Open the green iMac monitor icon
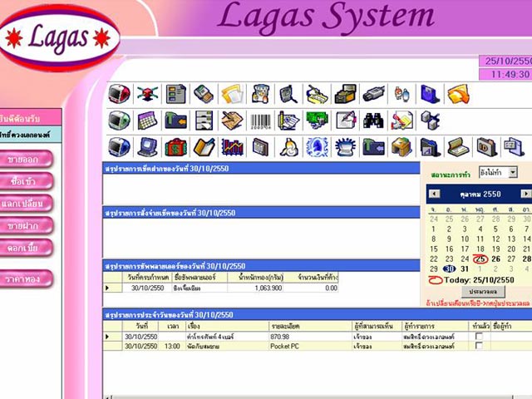 [x=119, y=121]
